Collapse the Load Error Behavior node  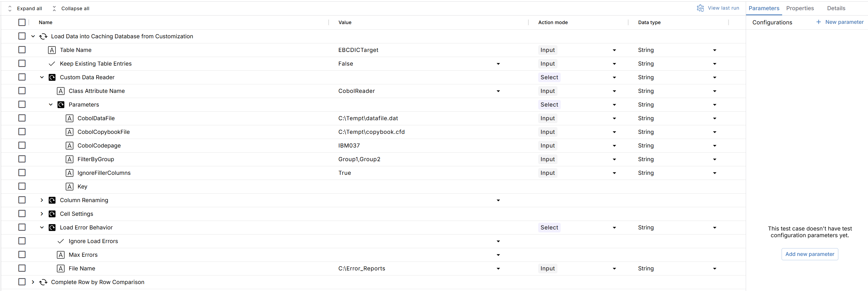tap(42, 227)
